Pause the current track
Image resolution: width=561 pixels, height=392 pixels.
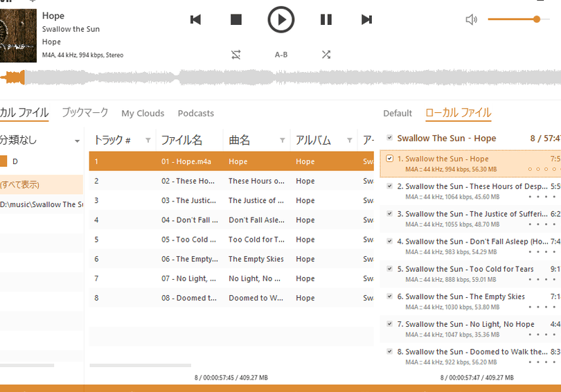tap(326, 19)
